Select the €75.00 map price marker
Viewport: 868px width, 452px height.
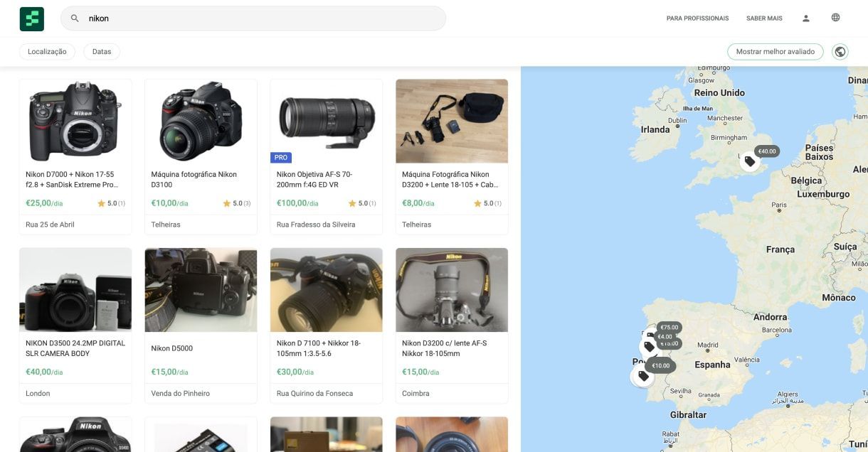669,328
